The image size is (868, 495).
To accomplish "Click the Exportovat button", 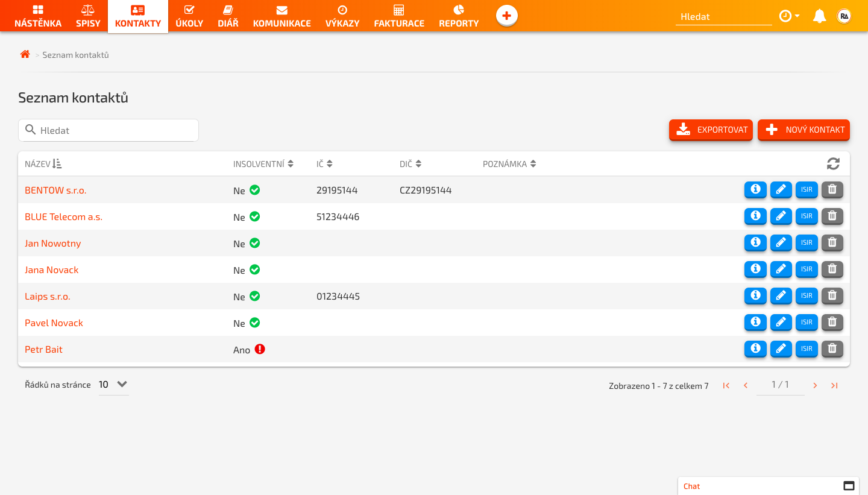I will (711, 130).
